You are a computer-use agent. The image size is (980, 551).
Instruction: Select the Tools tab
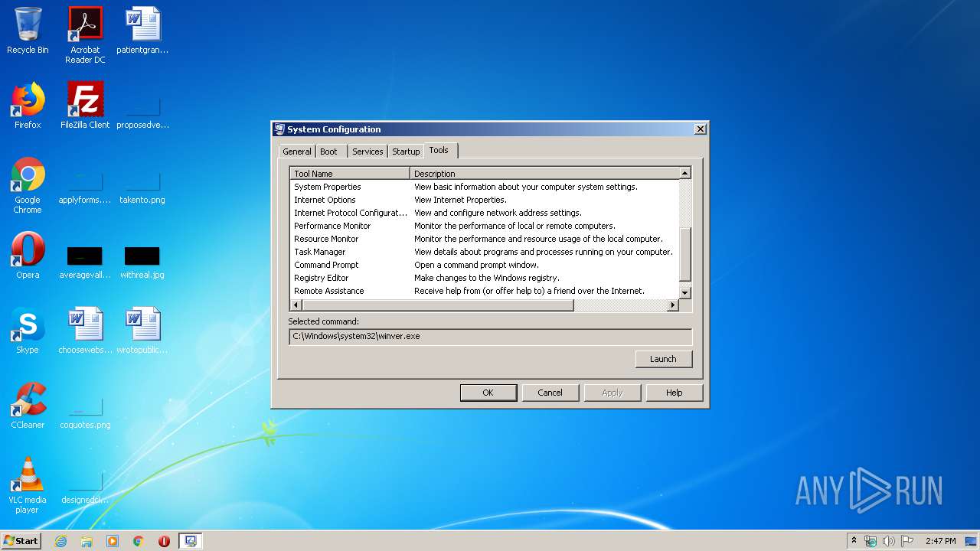(x=439, y=150)
